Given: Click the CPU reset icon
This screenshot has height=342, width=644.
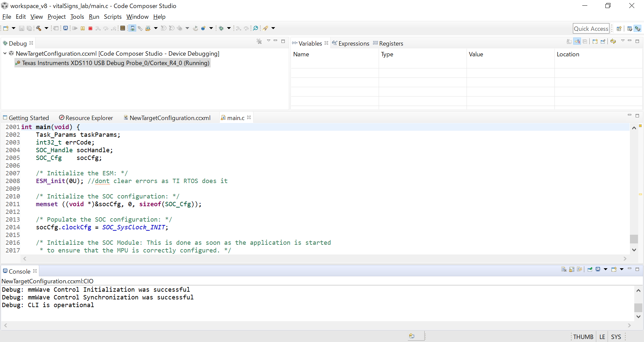Looking at the screenshot, I should click(180, 28).
